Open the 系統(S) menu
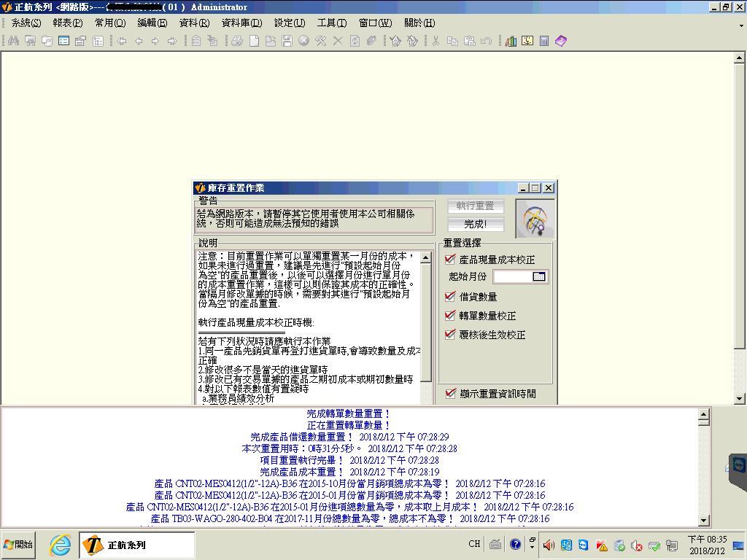The width and height of the screenshot is (747, 560). [26, 23]
